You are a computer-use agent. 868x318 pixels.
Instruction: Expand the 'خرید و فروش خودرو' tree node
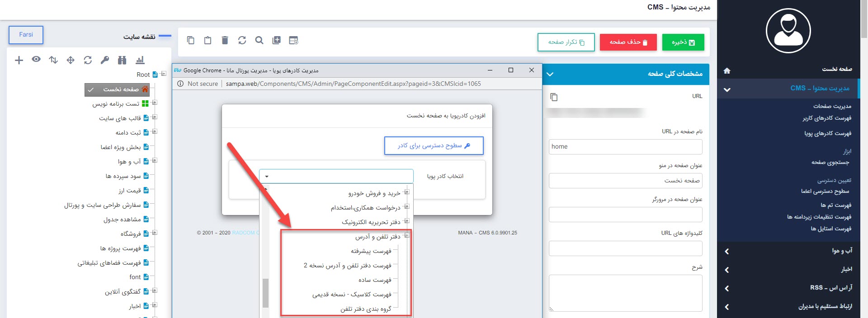407,192
